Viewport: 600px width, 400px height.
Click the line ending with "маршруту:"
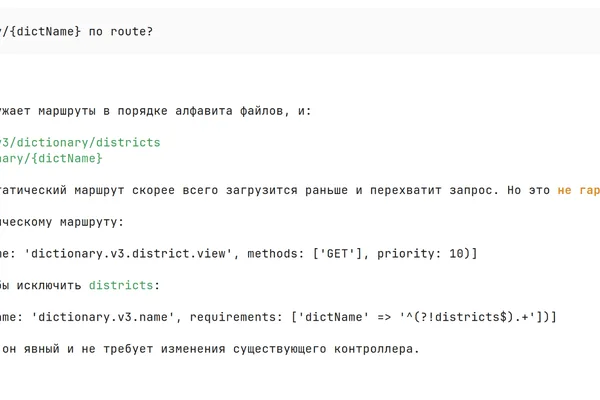click(x=62, y=222)
